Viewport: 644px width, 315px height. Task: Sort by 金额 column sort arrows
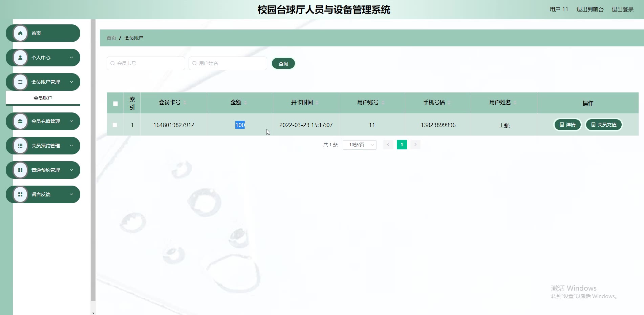245,103
